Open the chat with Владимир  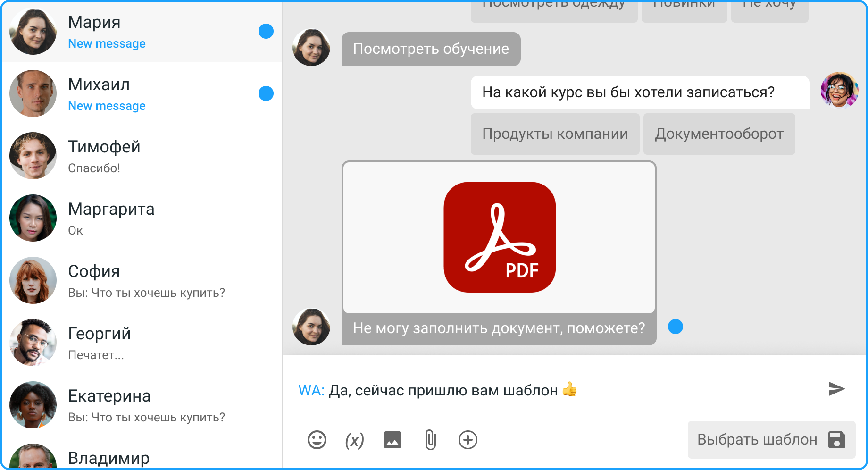click(142, 453)
